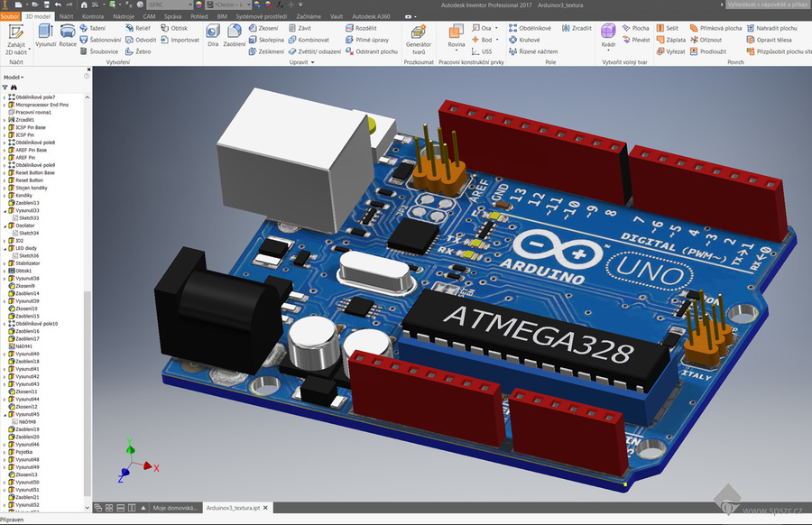The height and width of the screenshot is (525, 812).
Task: Expand the Stabilizator tree node
Action: (5, 263)
